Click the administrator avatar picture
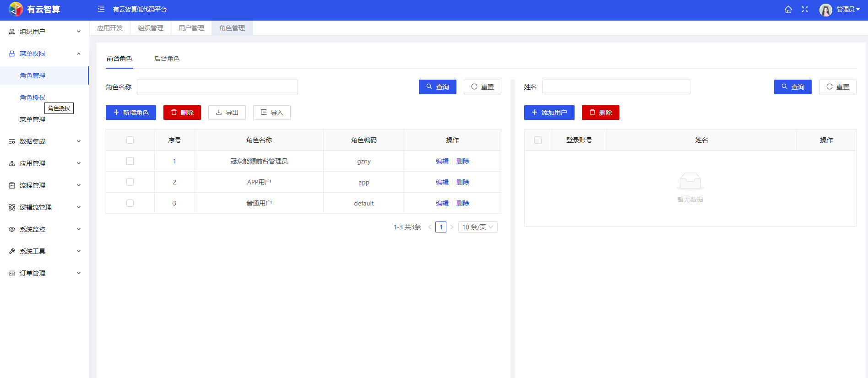Screen dimensions: 868x378 tap(825, 10)
